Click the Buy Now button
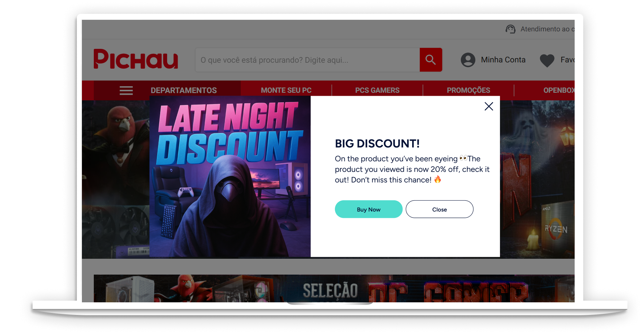The width and height of the screenshot is (644, 335). point(369,209)
